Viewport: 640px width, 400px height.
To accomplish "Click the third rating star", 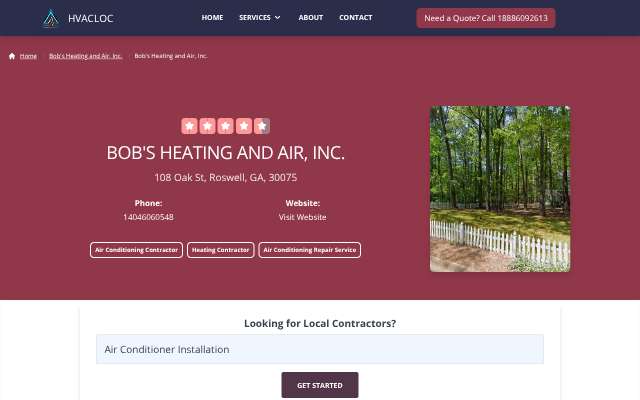I will tap(225, 126).
